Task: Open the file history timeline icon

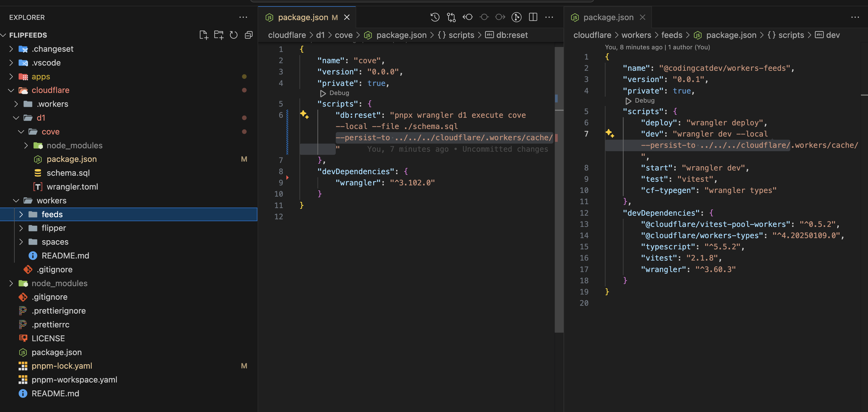Action: click(435, 17)
